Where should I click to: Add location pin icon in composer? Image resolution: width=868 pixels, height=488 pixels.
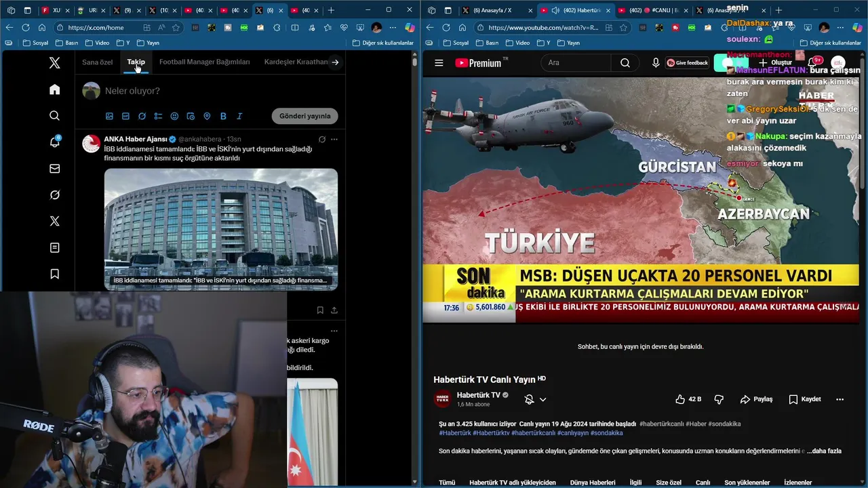(x=207, y=116)
